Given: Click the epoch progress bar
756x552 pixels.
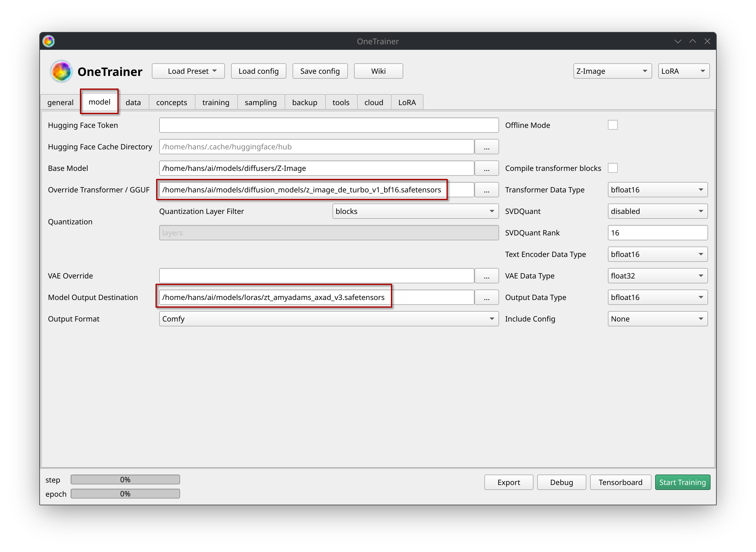Looking at the screenshot, I should 125,494.
